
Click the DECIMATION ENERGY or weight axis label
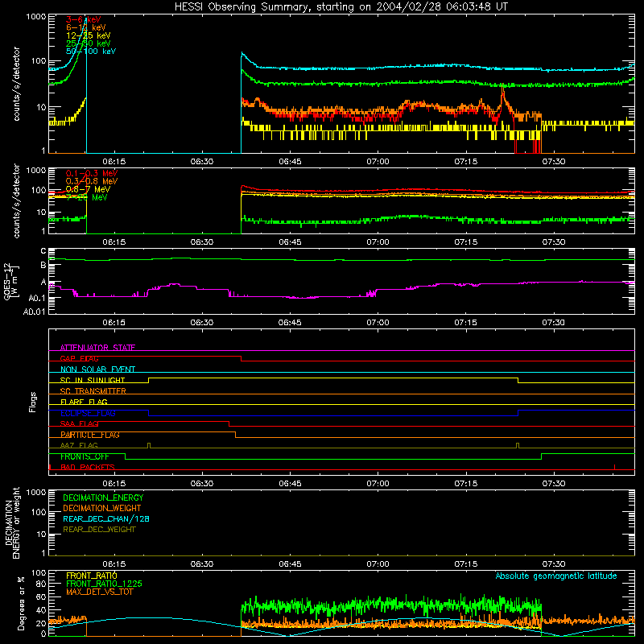coord(12,522)
